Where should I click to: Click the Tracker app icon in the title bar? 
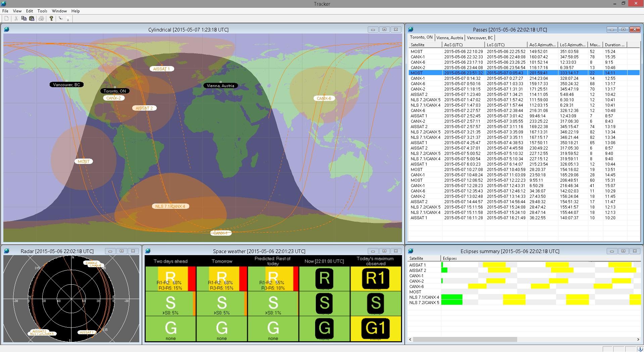click(x=4, y=3)
